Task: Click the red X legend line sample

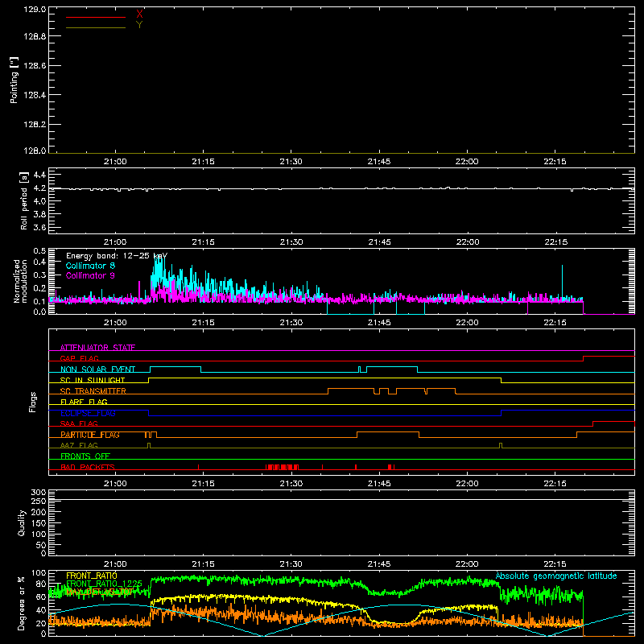Action: [x=96, y=17]
